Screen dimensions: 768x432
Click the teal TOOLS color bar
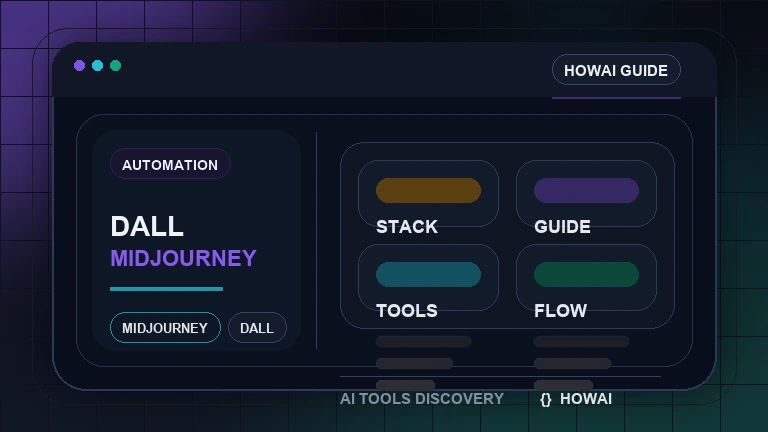[x=429, y=274]
